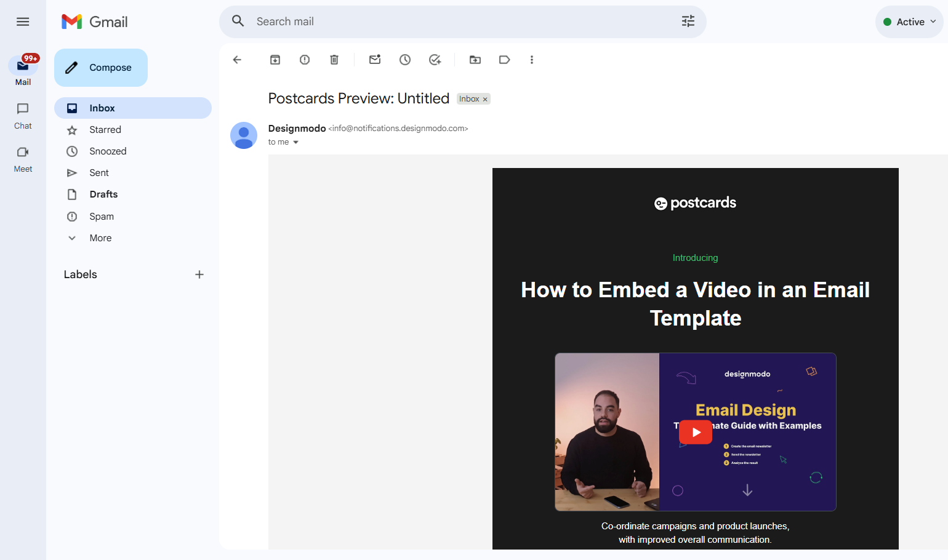The image size is (948, 560).
Task: Click sender address info@notifications.designmodo.com
Action: [398, 128]
